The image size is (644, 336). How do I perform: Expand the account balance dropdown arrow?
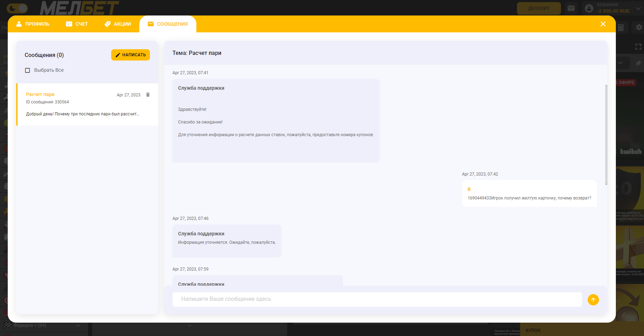pyautogui.click(x=638, y=8)
